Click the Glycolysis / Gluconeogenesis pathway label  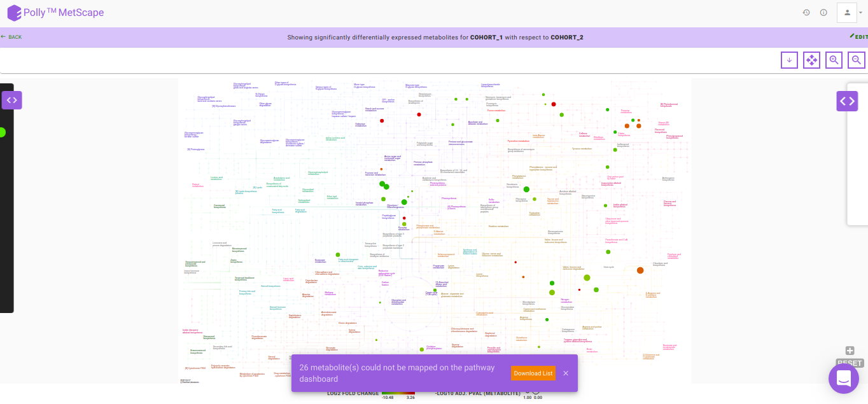click(395, 206)
